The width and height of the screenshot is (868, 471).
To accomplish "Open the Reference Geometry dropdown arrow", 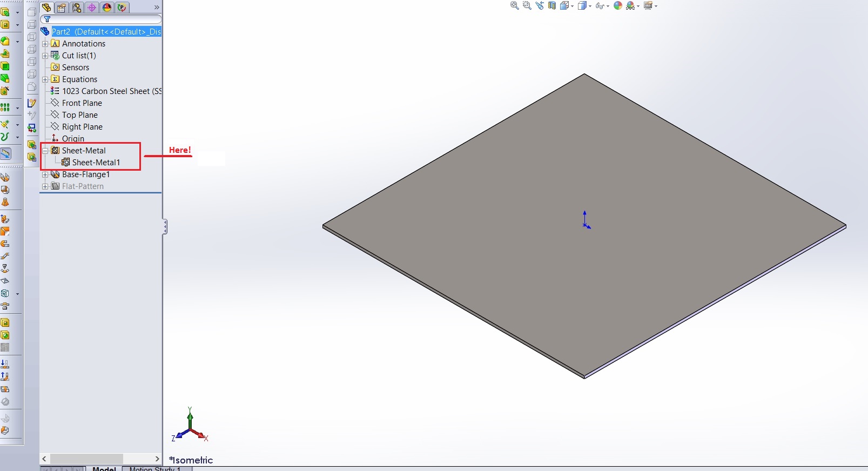I will click(17, 124).
